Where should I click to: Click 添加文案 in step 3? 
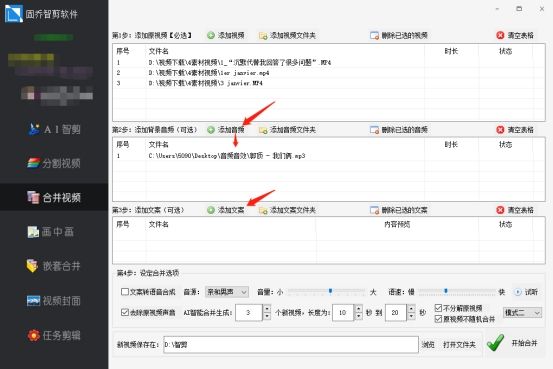coord(226,210)
